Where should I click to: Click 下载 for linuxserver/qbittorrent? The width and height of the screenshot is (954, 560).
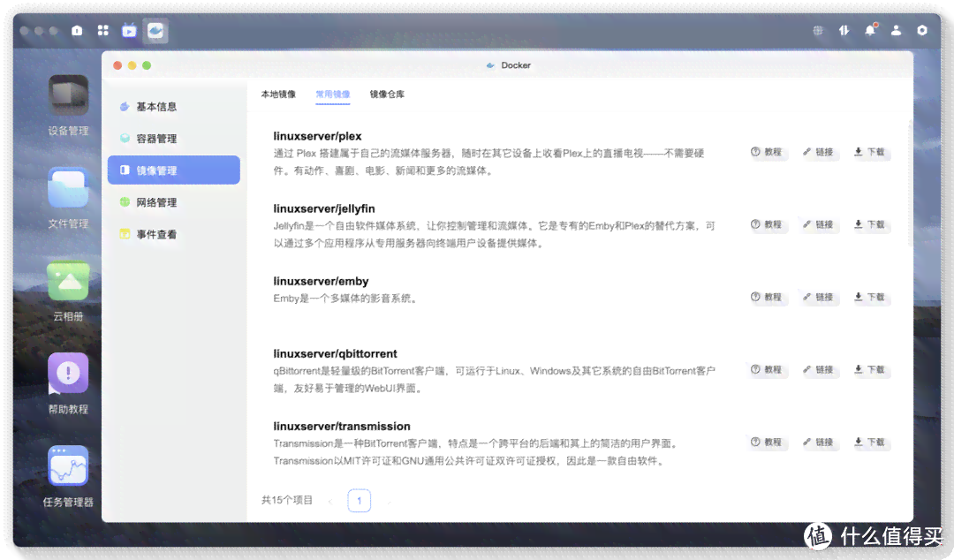[870, 369]
